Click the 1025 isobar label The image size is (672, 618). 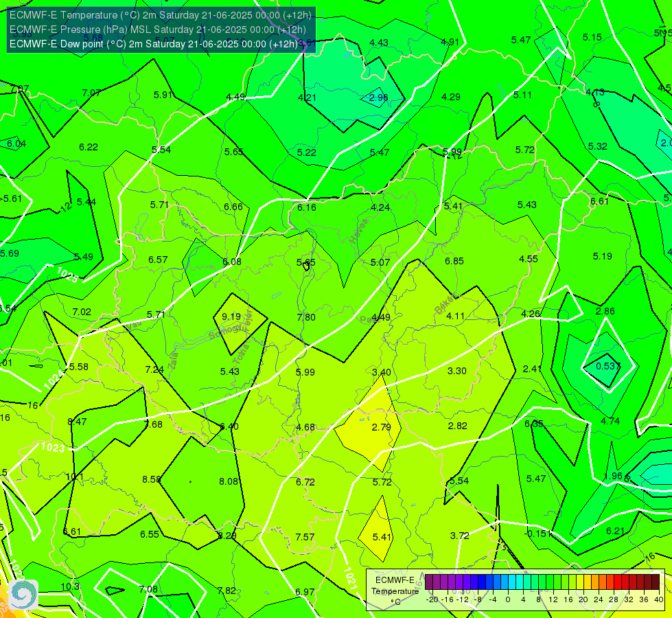tap(67, 275)
